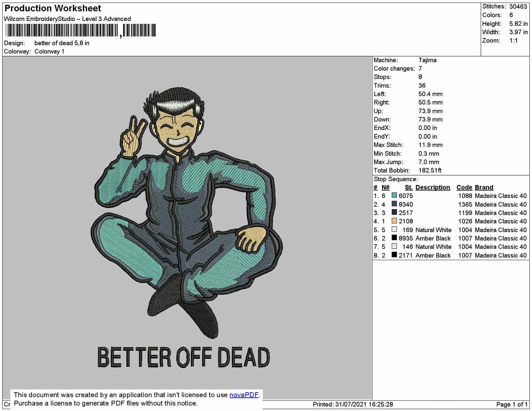The width and height of the screenshot is (532, 411).
Task: Click the Zoom value 1:1
Action: [x=514, y=40]
